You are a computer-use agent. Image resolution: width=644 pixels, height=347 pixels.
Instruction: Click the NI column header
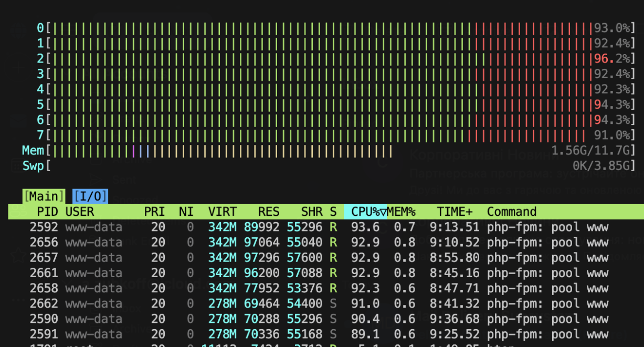pos(186,212)
